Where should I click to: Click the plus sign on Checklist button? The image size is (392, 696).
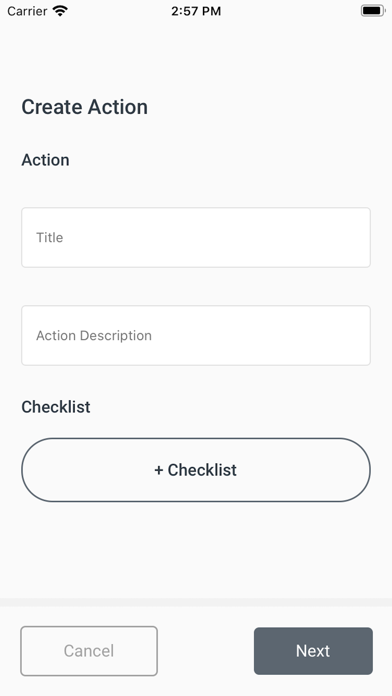158,470
